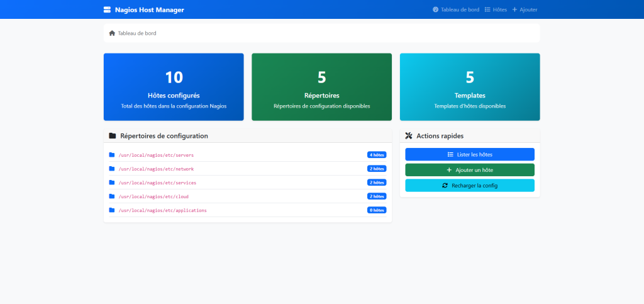Open Hôtes in the top navigation

496,9
